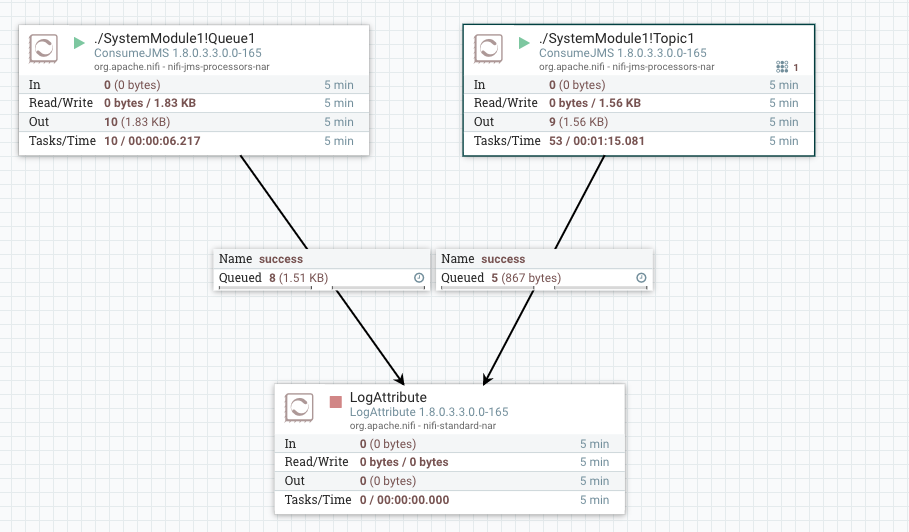Click nifi-jms-processors-nar bundle text in Queue1
Viewport: 909px width, 532px height.
tap(219, 67)
